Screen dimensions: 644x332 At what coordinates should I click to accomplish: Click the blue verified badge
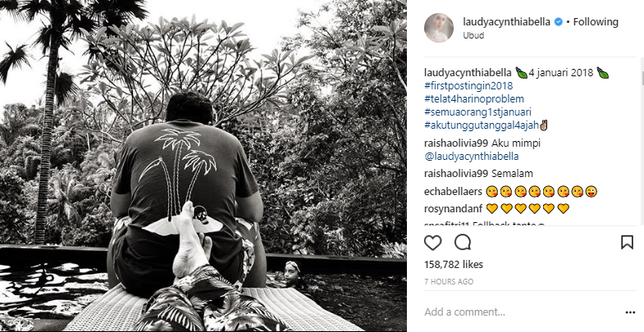pos(558,22)
